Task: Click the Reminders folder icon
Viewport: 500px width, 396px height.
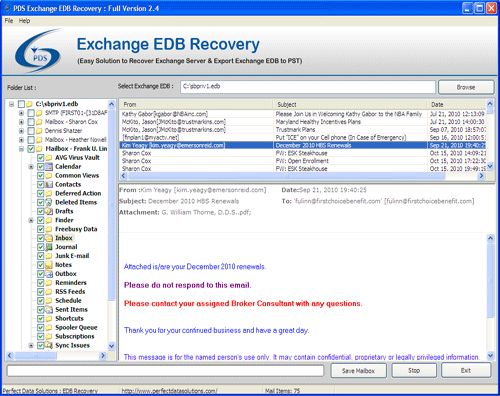Action: coord(49,283)
